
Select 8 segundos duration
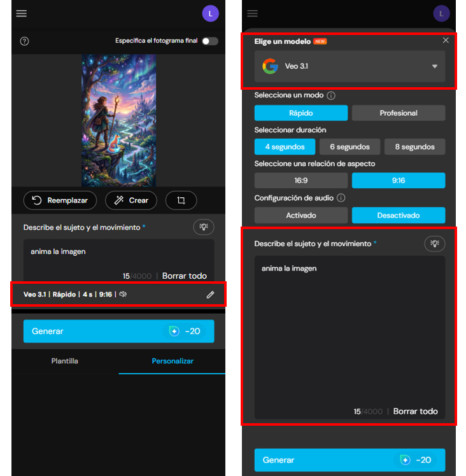click(414, 146)
